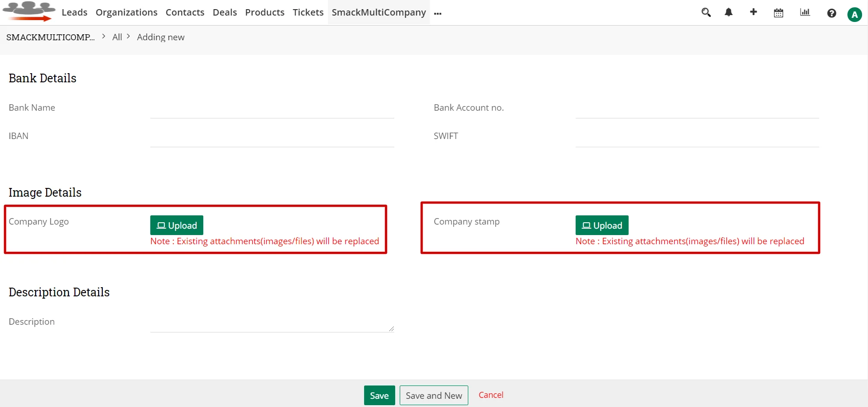Click the search magnifier icon
Image resolution: width=868 pixels, height=407 pixels.
pyautogui.click(x=706, y=13)
